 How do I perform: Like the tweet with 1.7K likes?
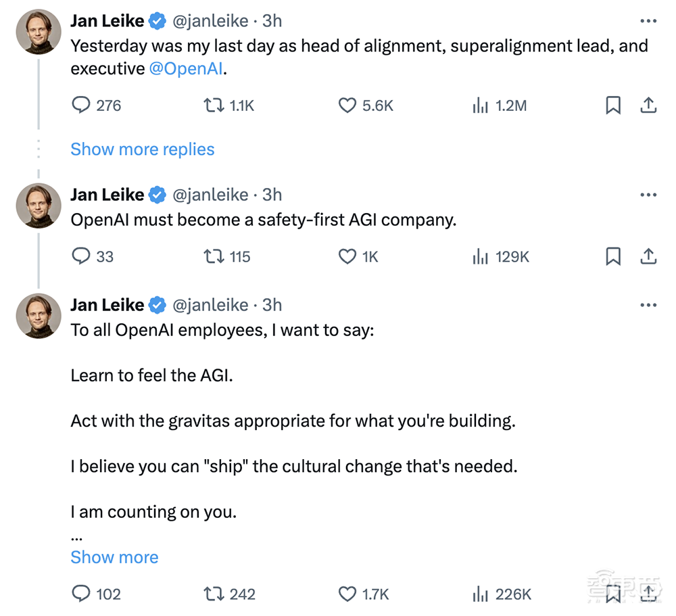(347, 594)
